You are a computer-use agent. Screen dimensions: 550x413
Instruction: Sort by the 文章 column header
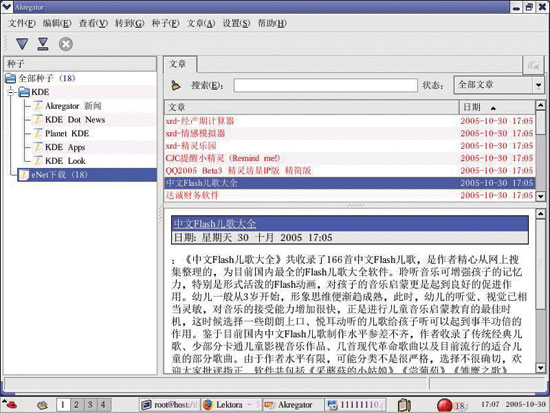(311, 107)
